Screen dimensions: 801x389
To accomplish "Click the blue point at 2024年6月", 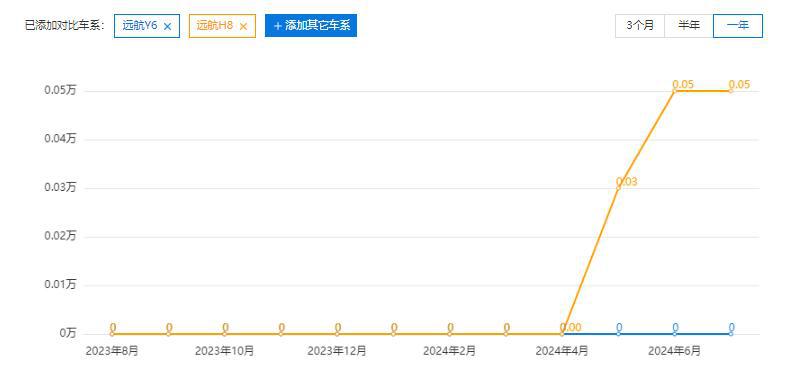I will tap(674, 334).
